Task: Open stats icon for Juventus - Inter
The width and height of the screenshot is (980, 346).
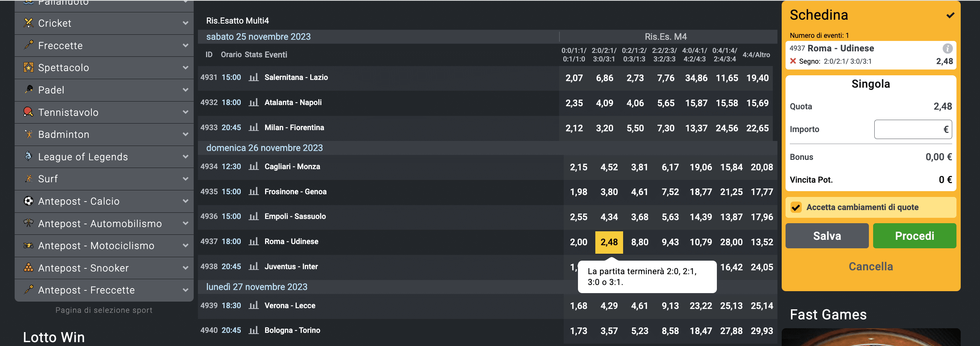Action: click(x=253, y=266)
